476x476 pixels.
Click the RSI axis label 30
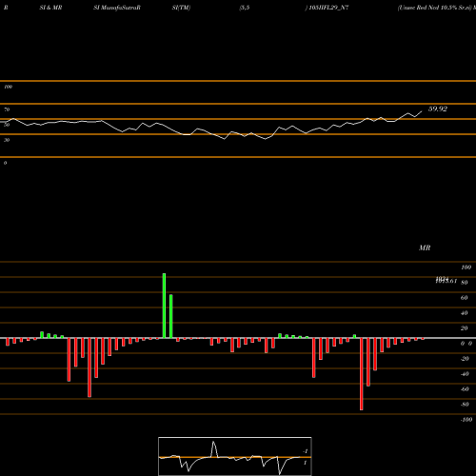(7, 140)
